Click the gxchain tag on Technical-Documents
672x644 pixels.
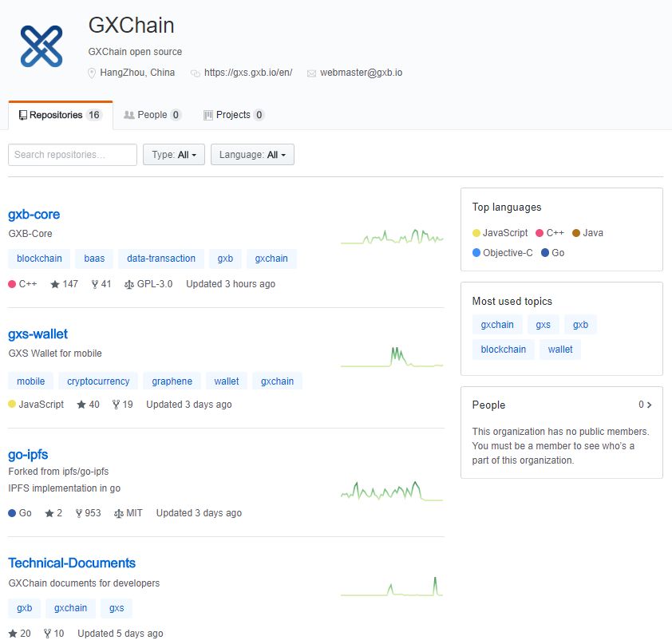pyautogui.click(x=70, y=608)
